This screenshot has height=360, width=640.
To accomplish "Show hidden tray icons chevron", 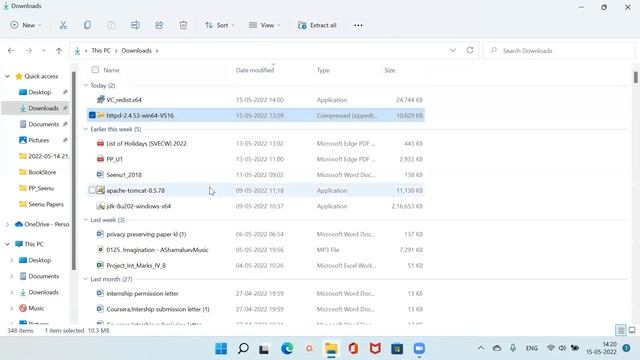I will (481, 348).
